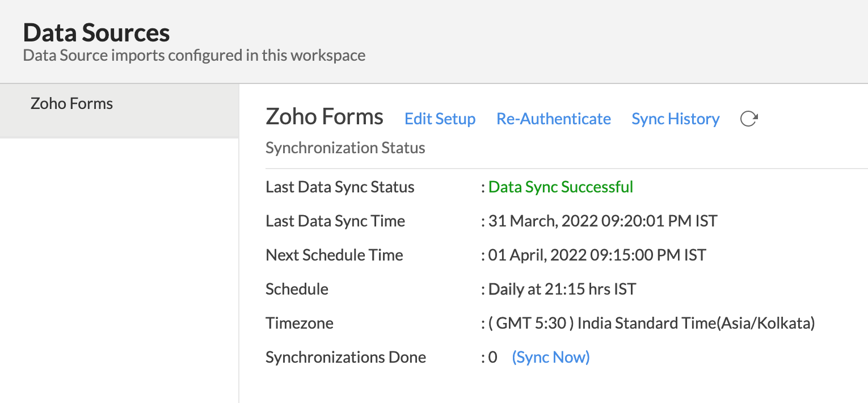Screen dimensions: 868x403
Task: Click the Daily at 21:15 hrs schedule value
Action: click(x=562, y=289)
